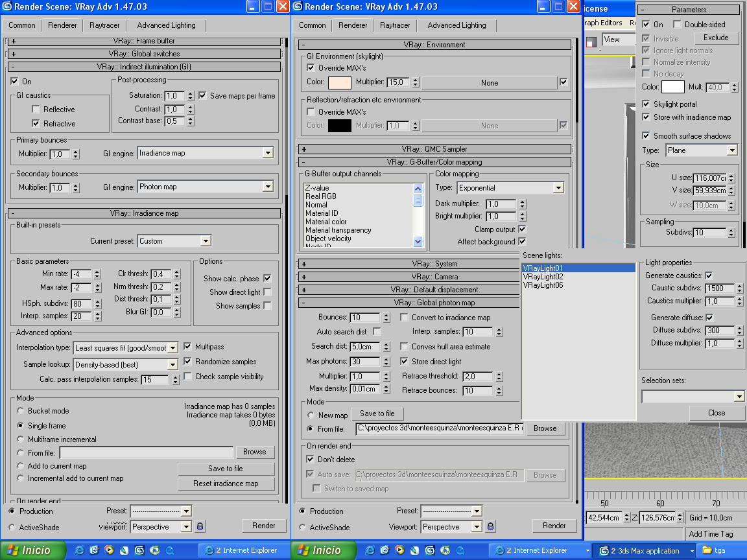Enable Double-sided for the VRay light
747x560 pixels.
click(677, 24)
